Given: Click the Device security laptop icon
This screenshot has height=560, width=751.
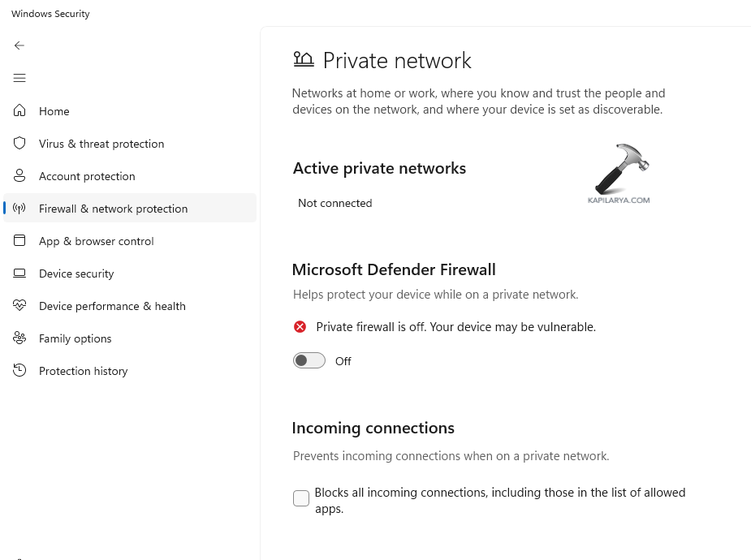Looking at the screenshot, I should (19, 274).
